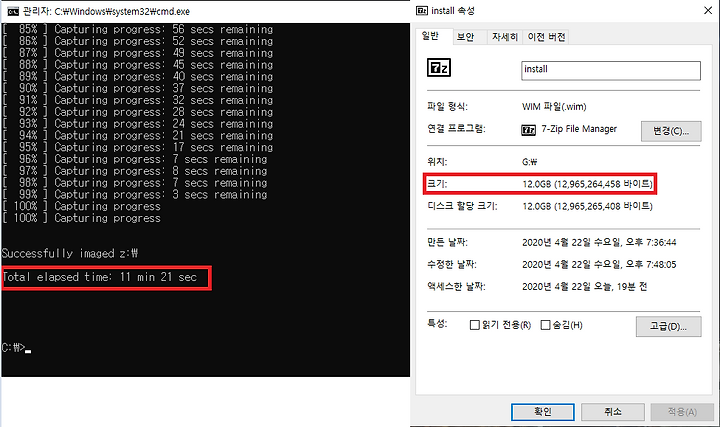Click the created date ending 7:36:44
The width and height of the screenshot is (720, 427).
(x=599, y=242)
